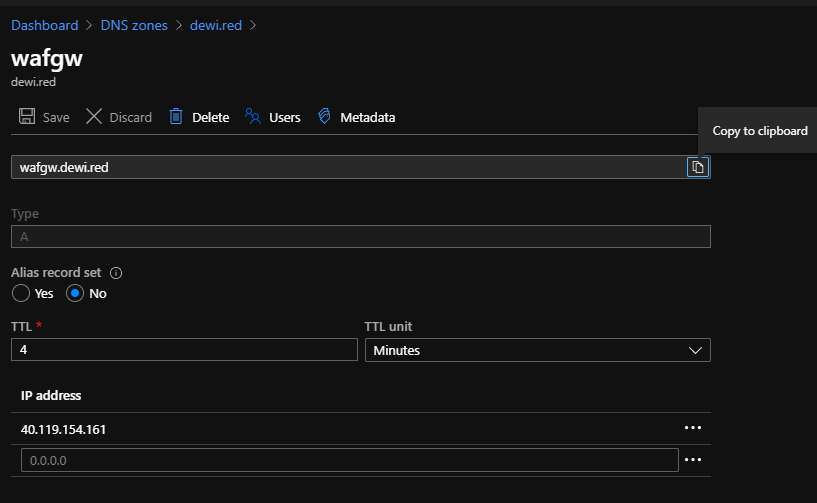This screenshot has height=503, width=817.
Task: Click the Discard X icon
Action: click(x=94, y=117)
